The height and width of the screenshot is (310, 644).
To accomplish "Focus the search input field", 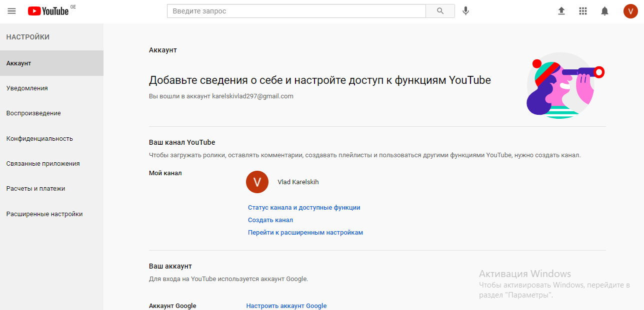I will (296, 11).
